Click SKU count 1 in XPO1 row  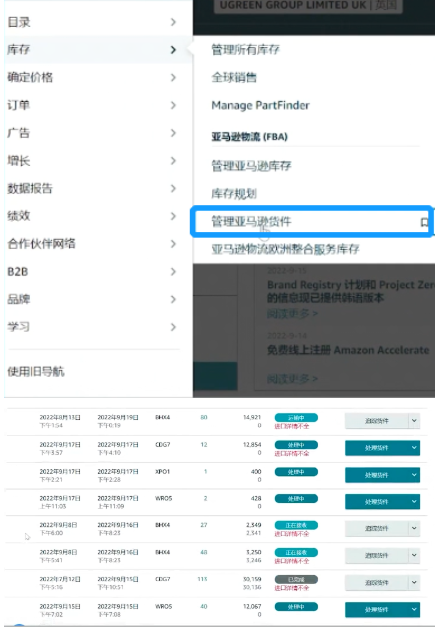coord(205,472)
